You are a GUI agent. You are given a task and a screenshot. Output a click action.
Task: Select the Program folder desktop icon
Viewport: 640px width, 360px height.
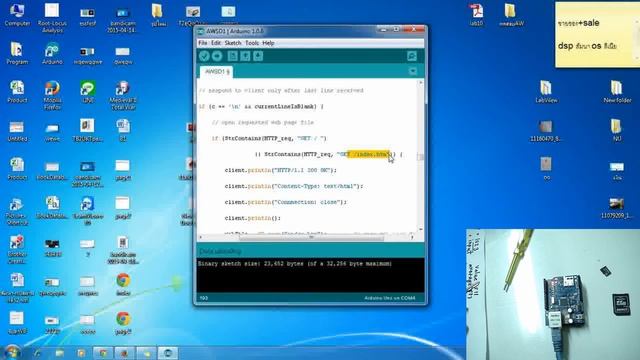[17, 53]
